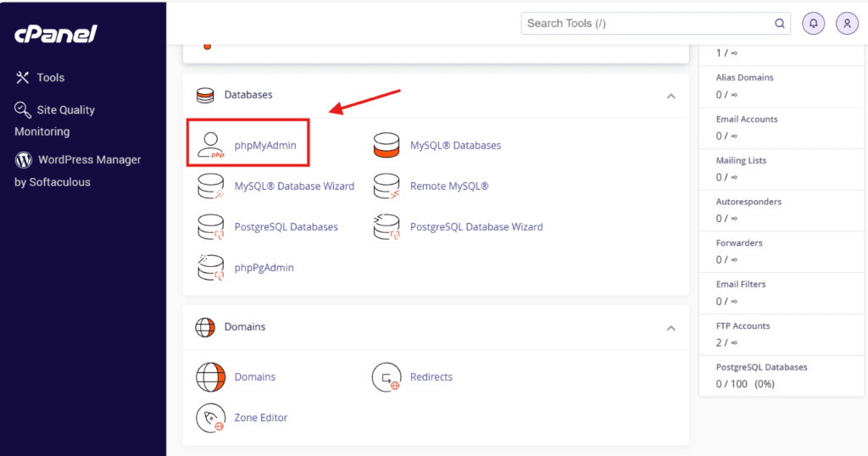The height and width of the screenshot is (456, 868).
Task: Click the PostgreSQL Databases icon
Action: (211, 227)
